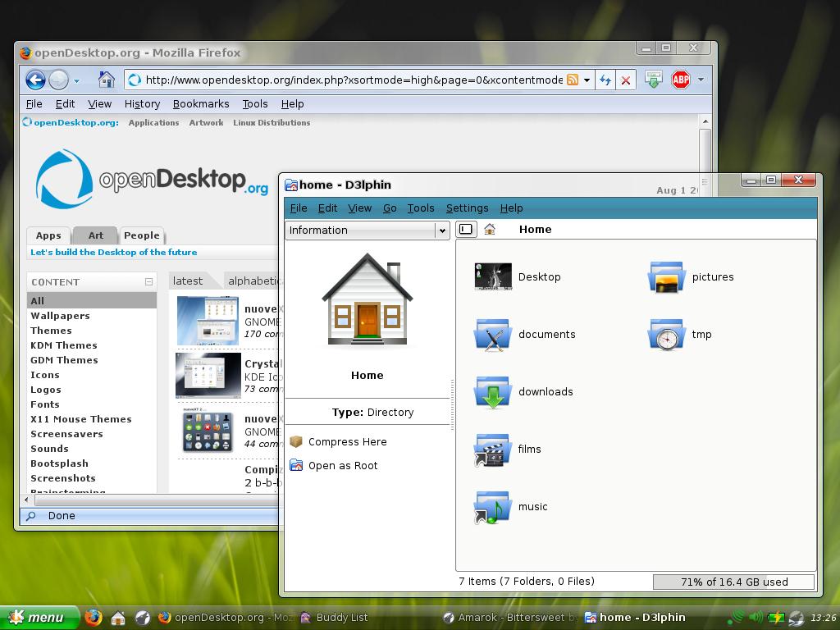
Task: Click the red stop loading button
Action: pyautogui.click(x=625, y=80)
